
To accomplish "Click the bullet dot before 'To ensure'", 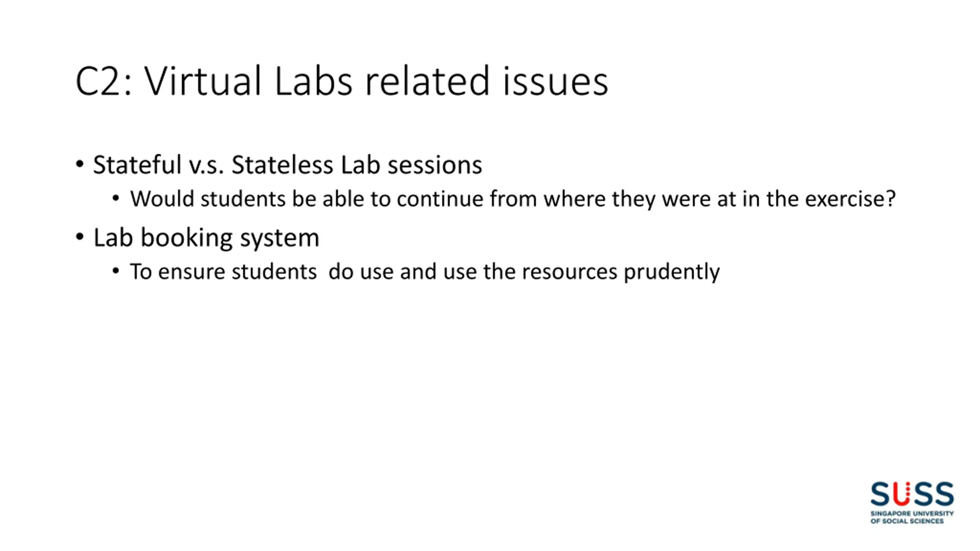I will (116, 271).
